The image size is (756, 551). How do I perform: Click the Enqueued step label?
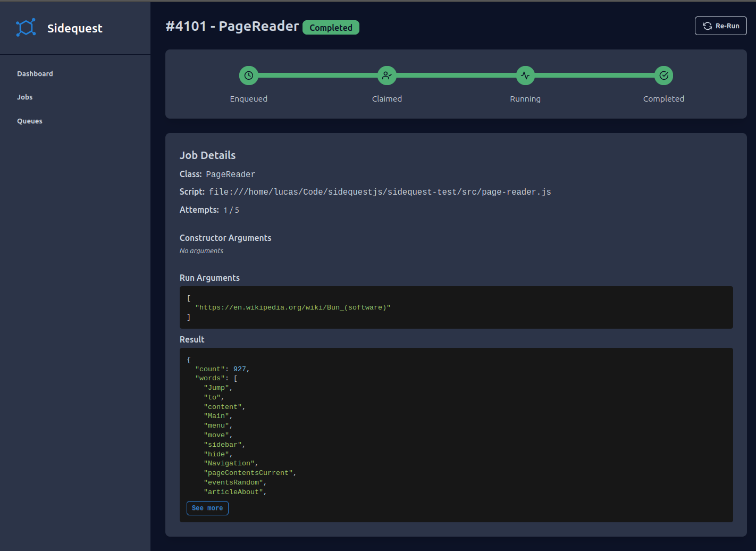(x=249, y=99)
